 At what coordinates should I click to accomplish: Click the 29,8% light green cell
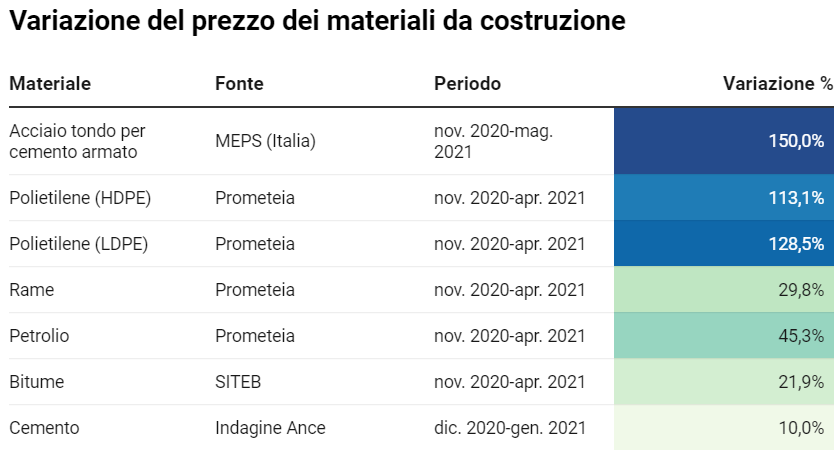[x=724, y=290]
